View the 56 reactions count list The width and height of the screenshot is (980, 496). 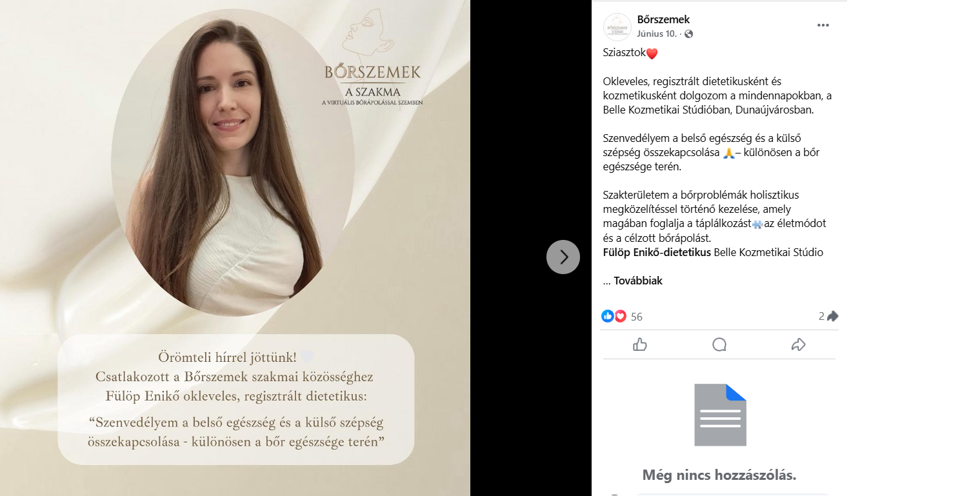(x=637, y=317)
